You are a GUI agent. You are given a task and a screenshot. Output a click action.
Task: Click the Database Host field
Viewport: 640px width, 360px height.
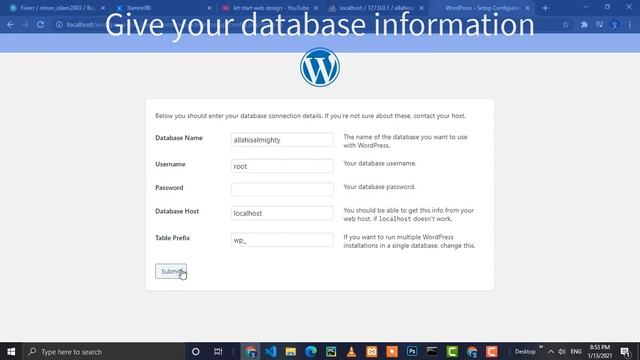tap(282, 213)
